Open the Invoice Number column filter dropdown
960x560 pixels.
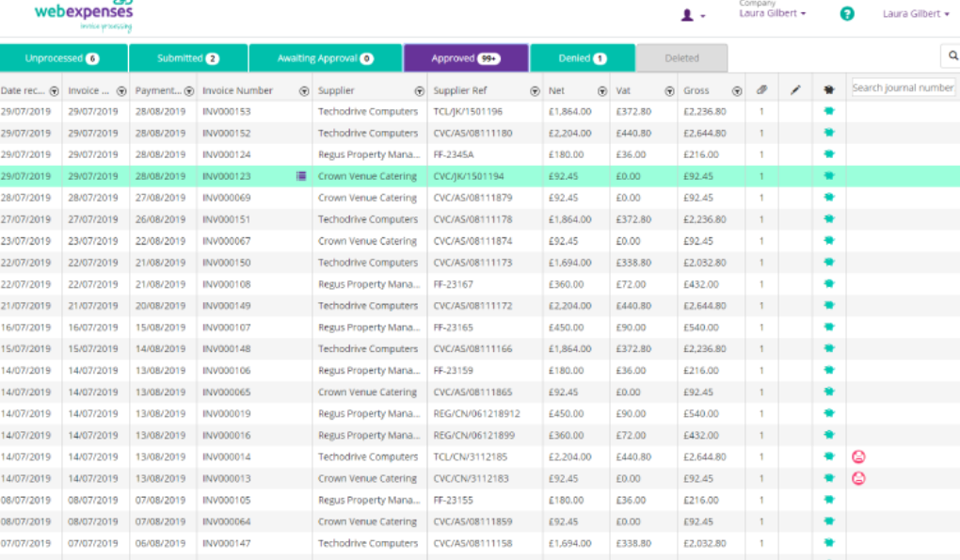tap(304, 91)
